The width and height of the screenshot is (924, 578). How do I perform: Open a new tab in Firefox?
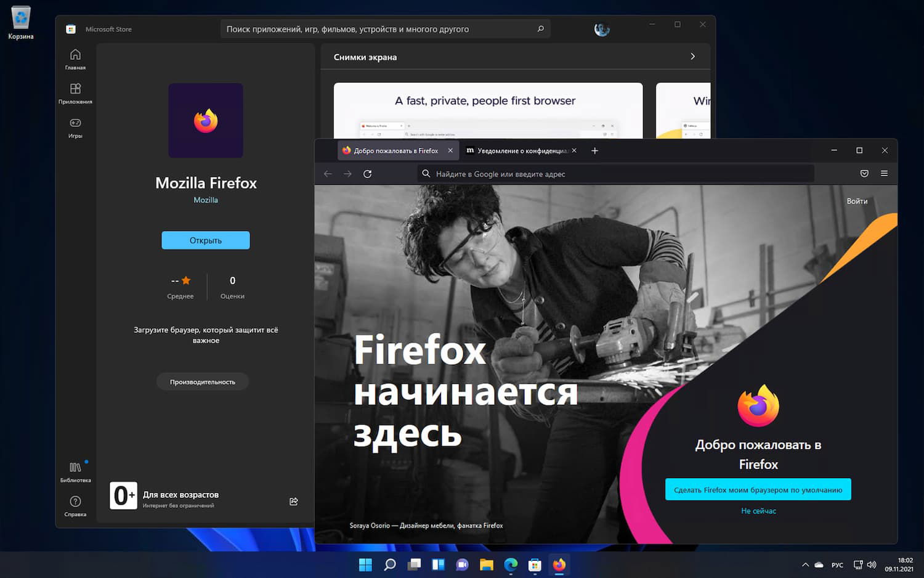(x=594, y=150)
